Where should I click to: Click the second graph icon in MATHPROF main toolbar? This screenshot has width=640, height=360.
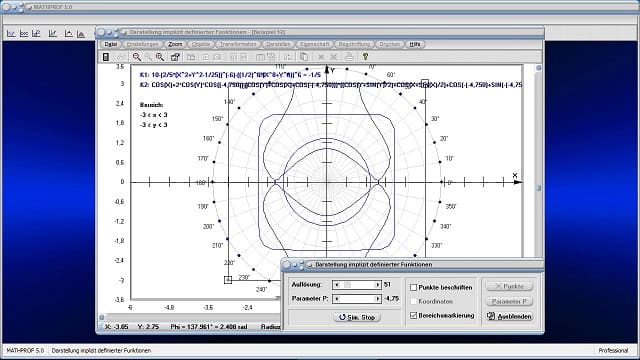click(x=24, y=33)
